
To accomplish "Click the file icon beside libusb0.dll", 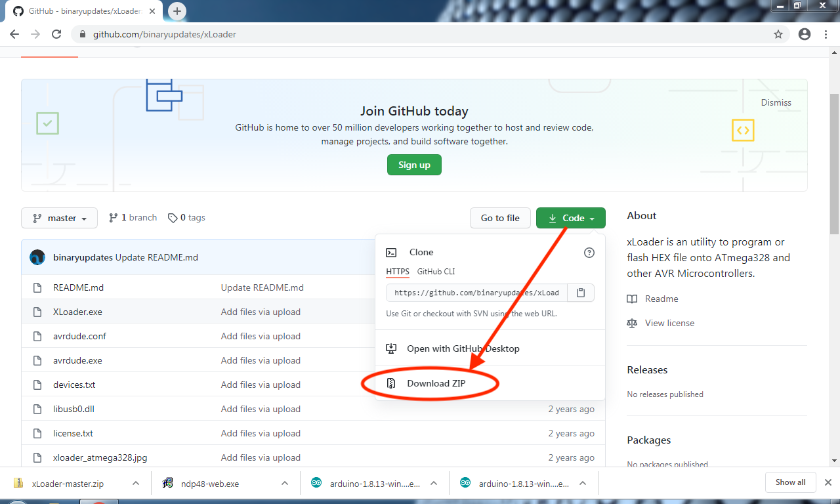I will (x=37, y=409).
